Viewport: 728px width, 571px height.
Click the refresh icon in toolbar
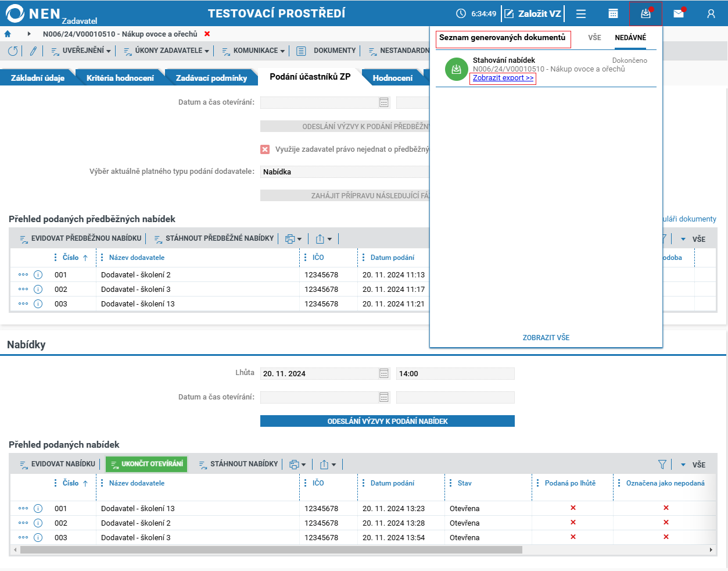pyautogui.click(x=13, y=51)
